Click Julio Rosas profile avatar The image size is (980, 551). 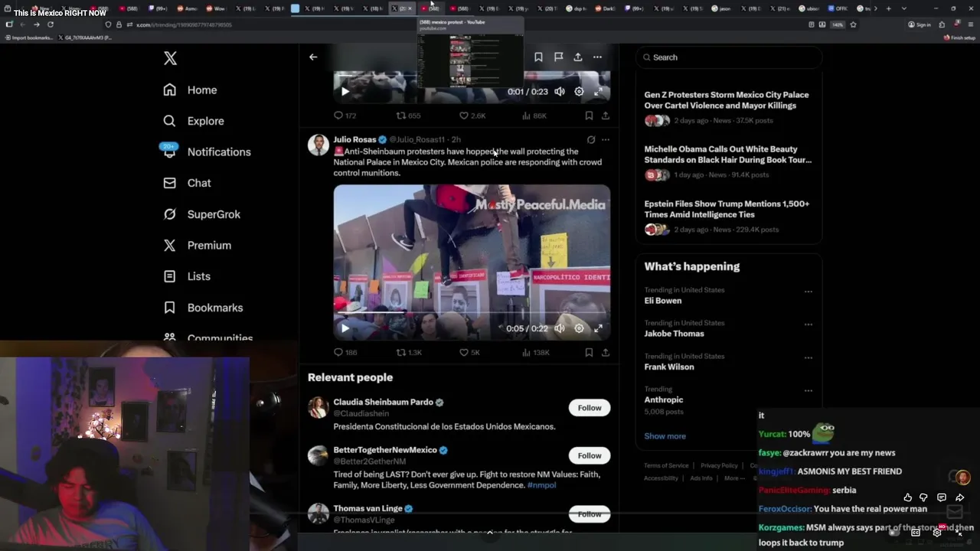[x=318, y=145]
